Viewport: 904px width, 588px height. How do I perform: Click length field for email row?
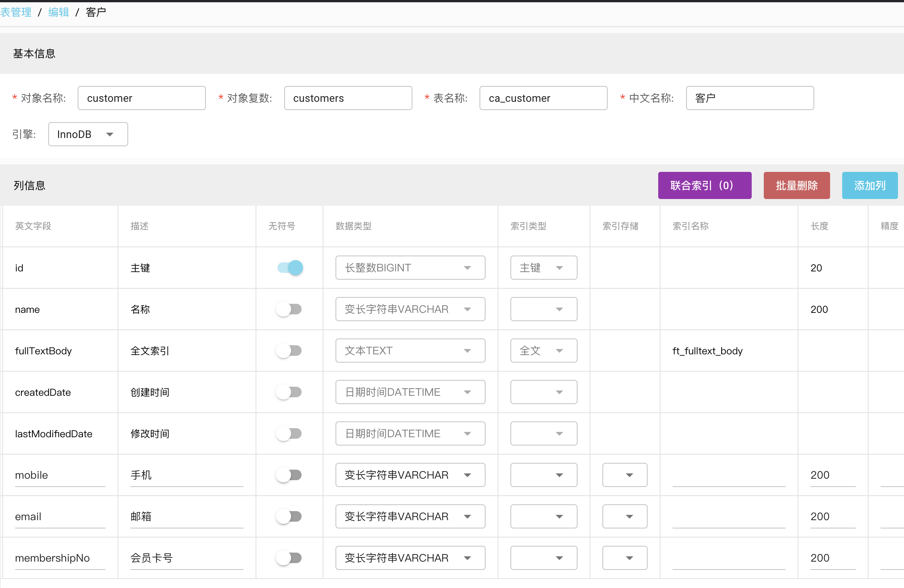832,516
